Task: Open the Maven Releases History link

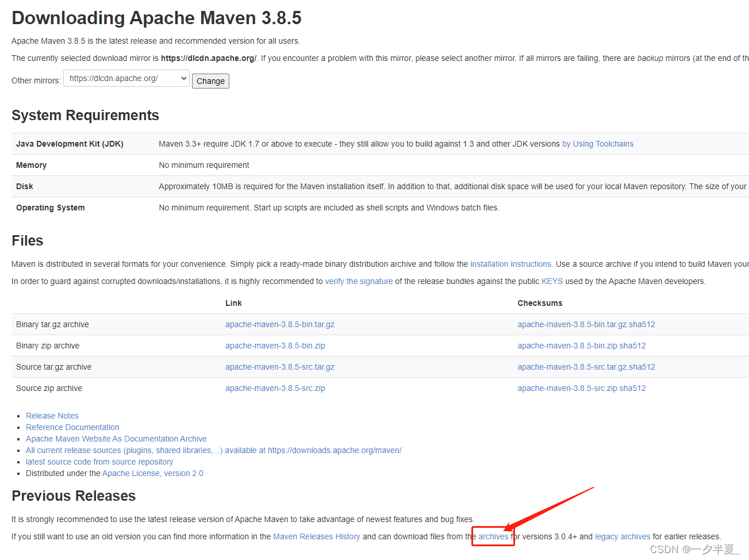Action: [x=317, y=536]
